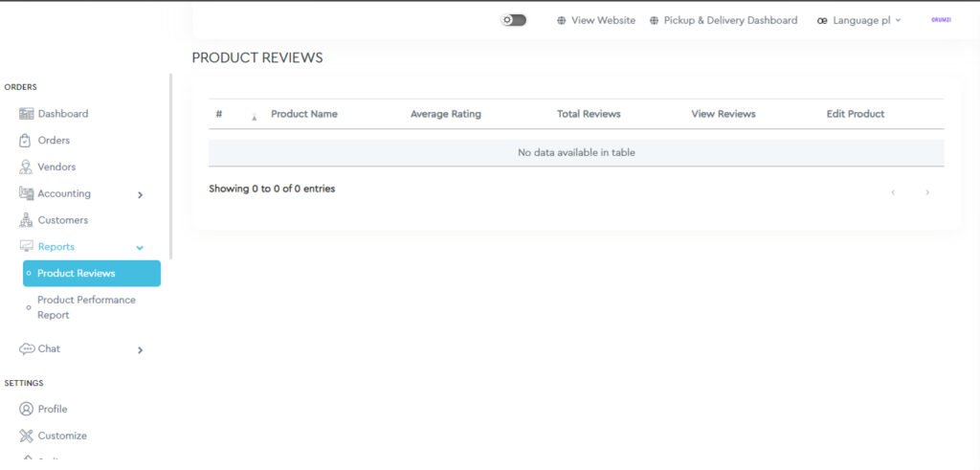Click the Dashboard icon in sidebar

click(x=26, y=114)
